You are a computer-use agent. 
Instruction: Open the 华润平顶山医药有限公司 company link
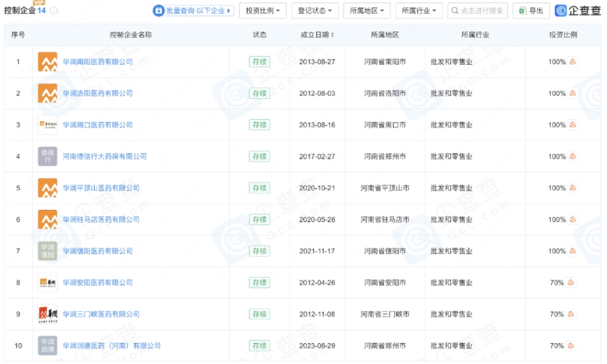click(101, 188)
